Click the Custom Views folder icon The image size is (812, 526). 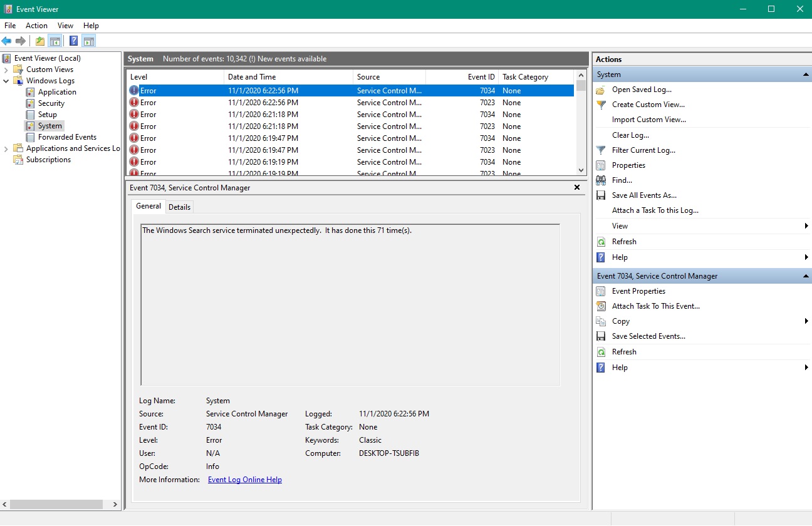point(18,70)
